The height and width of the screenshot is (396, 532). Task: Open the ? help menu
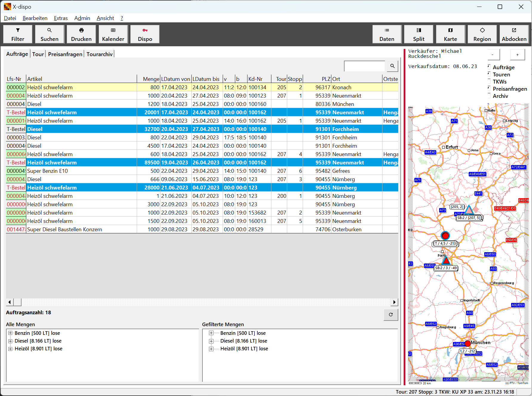click(122, 18)
